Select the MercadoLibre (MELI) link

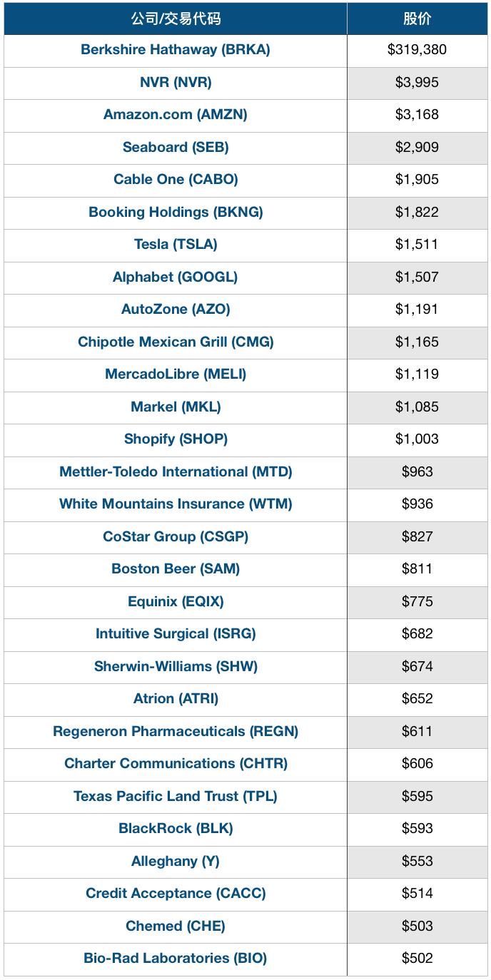tap(176, 374)
